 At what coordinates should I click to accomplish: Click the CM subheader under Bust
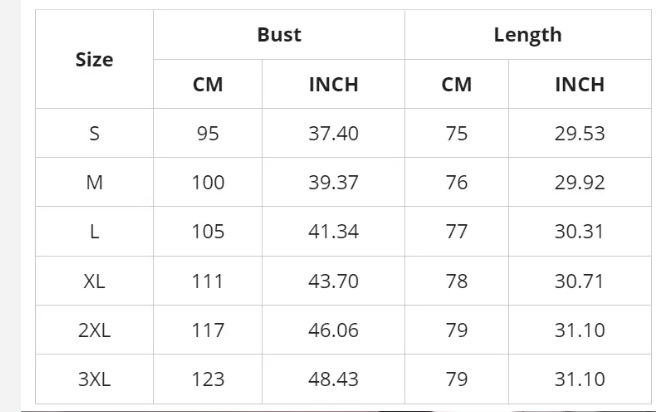point(208,85)
